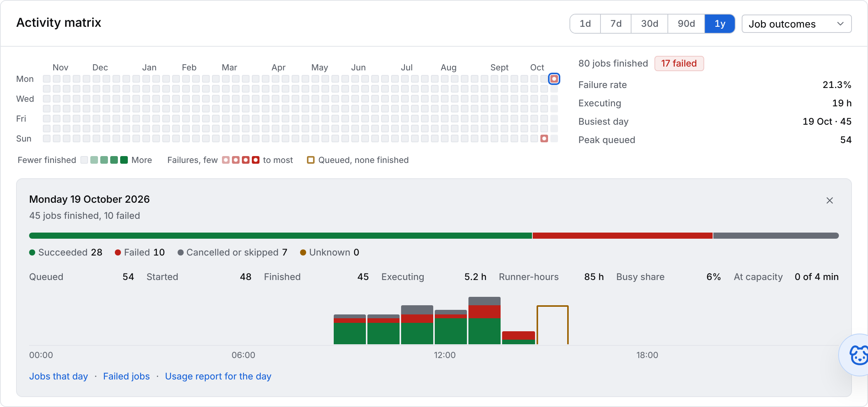Click the darkest red failures legend swatch

pos(256,160)
